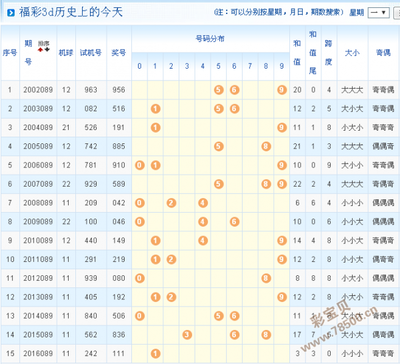Click 小大小 in row 2004089
This screenshot has width=400, height=364.
click(352, 128)
